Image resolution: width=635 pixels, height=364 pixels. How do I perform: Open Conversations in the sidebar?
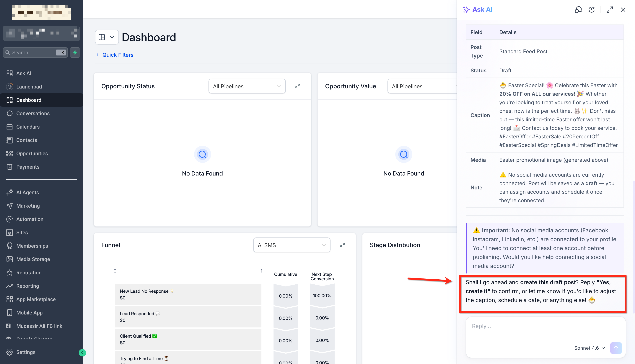tap(33, 114)
